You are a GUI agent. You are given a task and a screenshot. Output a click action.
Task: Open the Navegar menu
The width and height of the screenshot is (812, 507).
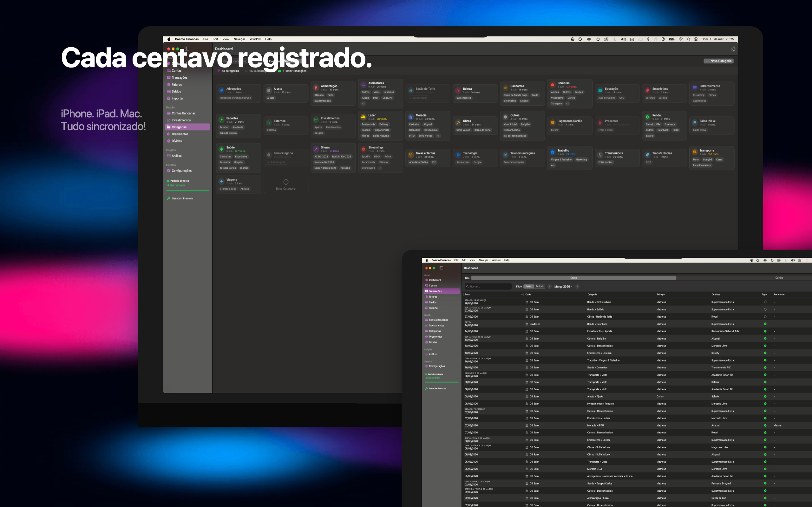coord(239,39)
